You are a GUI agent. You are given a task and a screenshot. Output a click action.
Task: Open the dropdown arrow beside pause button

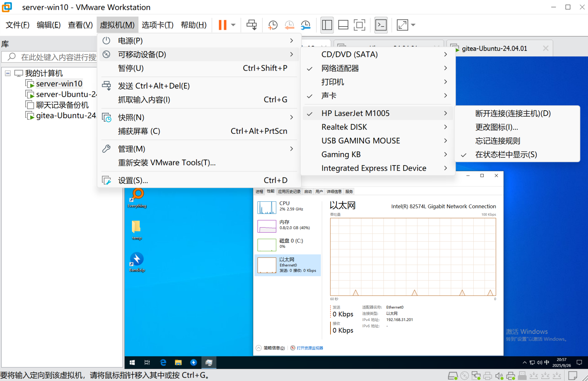[233, 25]
